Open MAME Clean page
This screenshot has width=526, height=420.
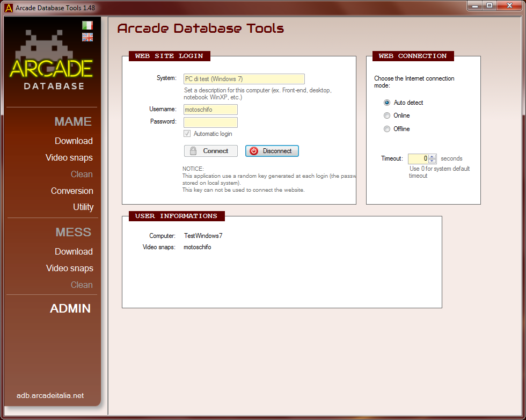(82, 174)
